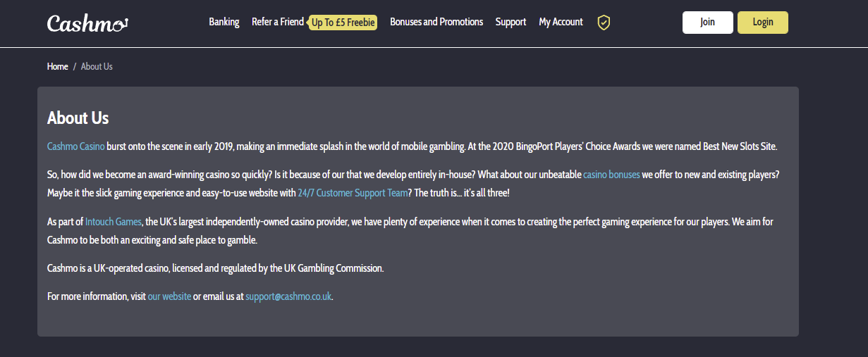Screen dimensions: 868x357
Task: Click the yellow Login button
Action: pos(763,23)
